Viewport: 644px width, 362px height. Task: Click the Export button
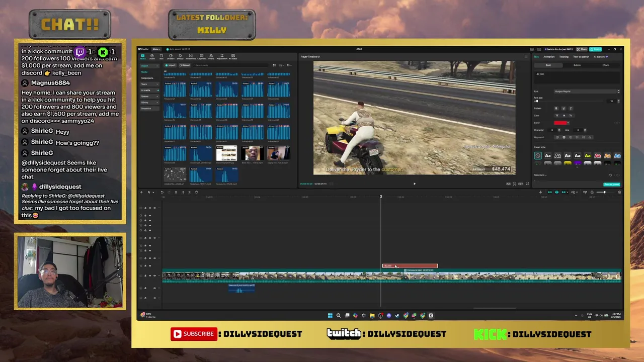[595, 49]
